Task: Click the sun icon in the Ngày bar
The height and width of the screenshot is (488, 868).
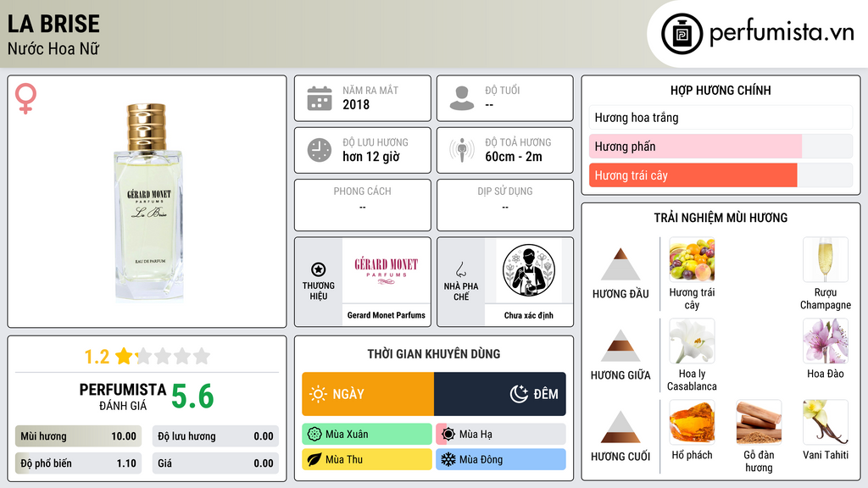Action: (318, 394)
